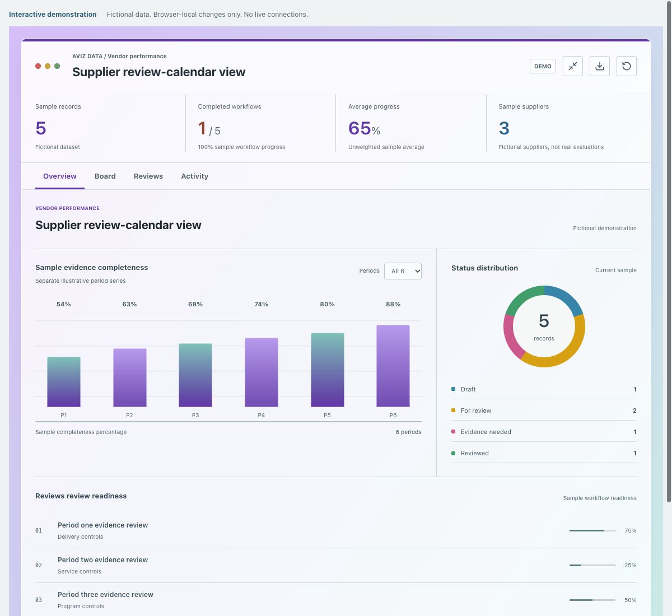Open the Activity tab
The image size is (672, 616).
(194, 176)
